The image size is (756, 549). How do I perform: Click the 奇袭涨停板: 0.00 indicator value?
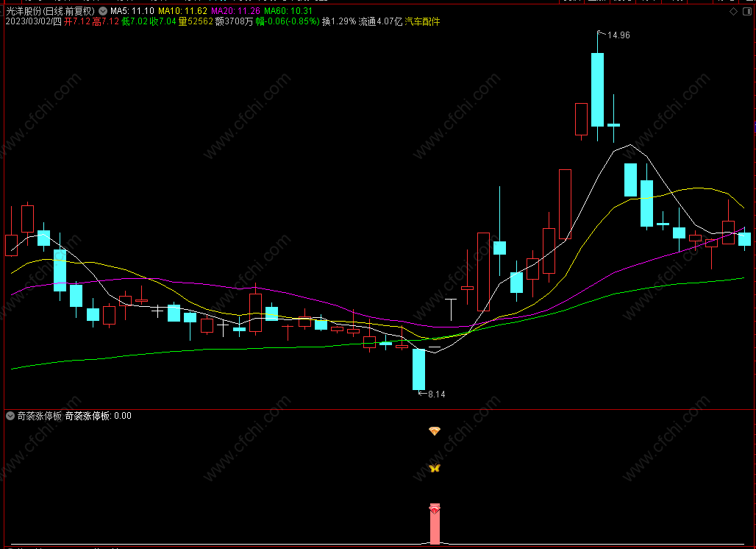point(99,416)
